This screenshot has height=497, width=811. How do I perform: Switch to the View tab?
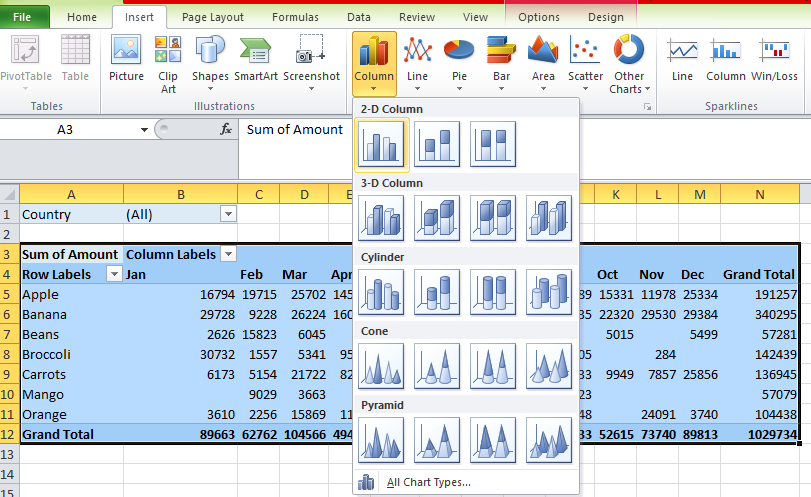475,17
